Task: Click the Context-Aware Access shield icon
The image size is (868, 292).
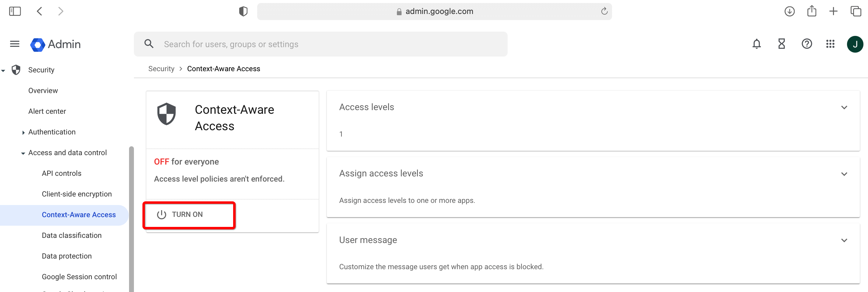Action: [166, 114]
